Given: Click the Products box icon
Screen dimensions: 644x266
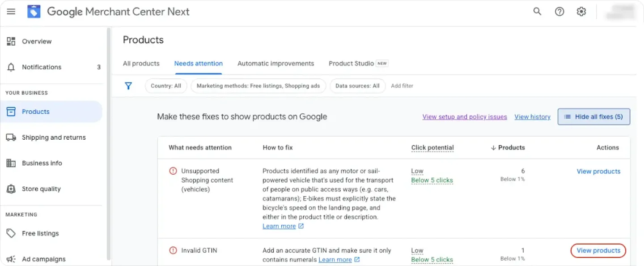Looking at the screenshot, I should coord(11,112).
